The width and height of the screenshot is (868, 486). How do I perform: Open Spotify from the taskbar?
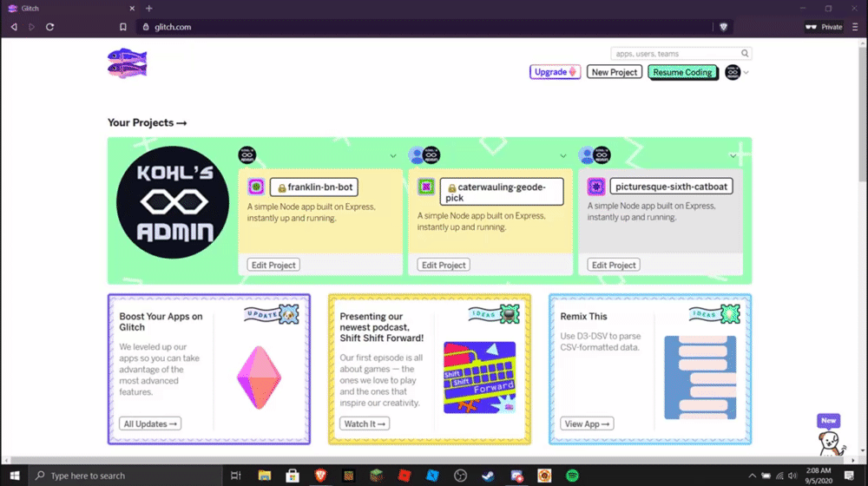click(x=572, y=476)
